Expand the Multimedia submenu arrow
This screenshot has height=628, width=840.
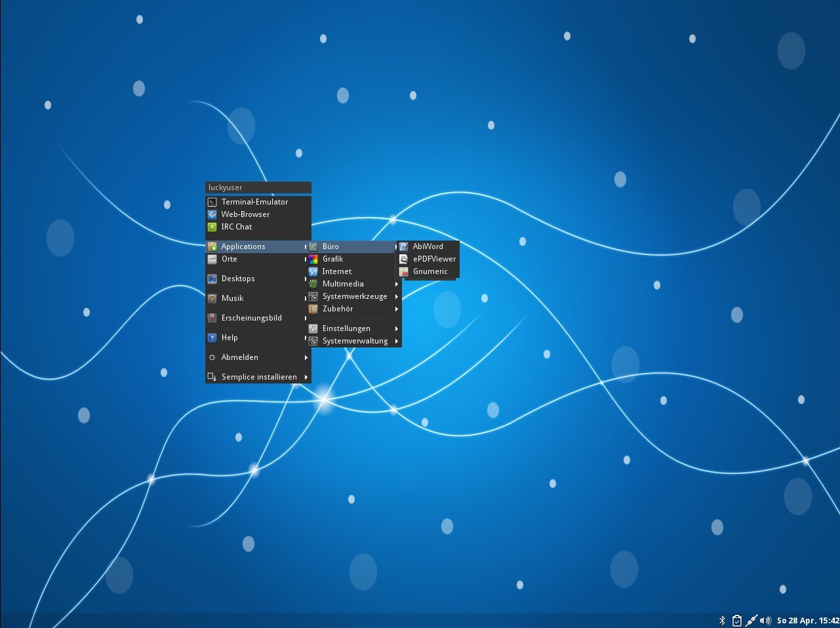[397, 284]
